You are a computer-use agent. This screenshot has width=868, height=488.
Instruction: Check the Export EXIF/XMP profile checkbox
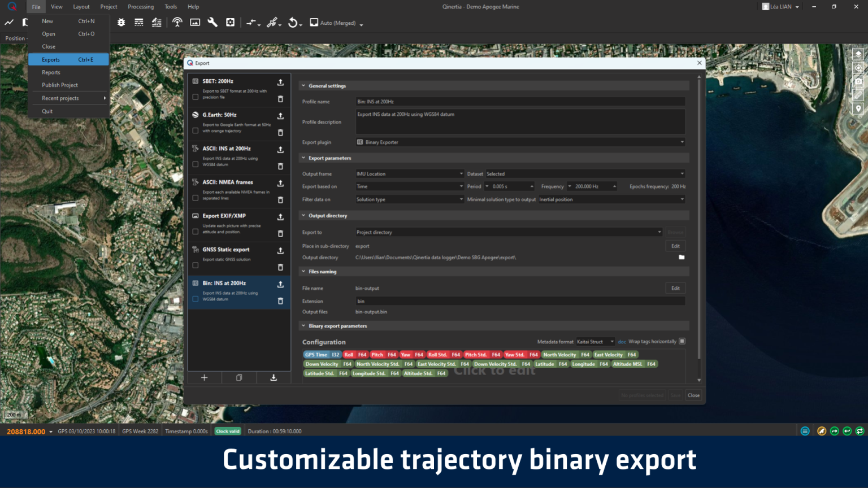pyautogui.click(x=196, y=232)
